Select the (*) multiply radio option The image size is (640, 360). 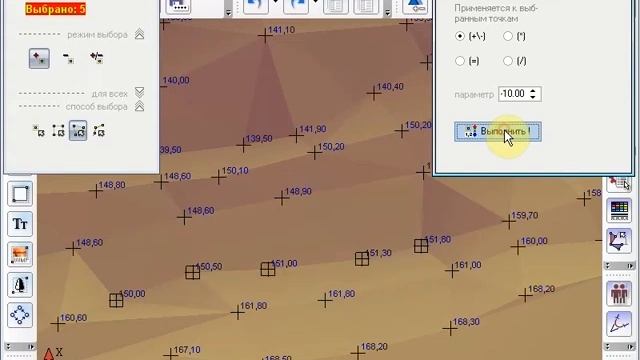(x=508, y=36)
